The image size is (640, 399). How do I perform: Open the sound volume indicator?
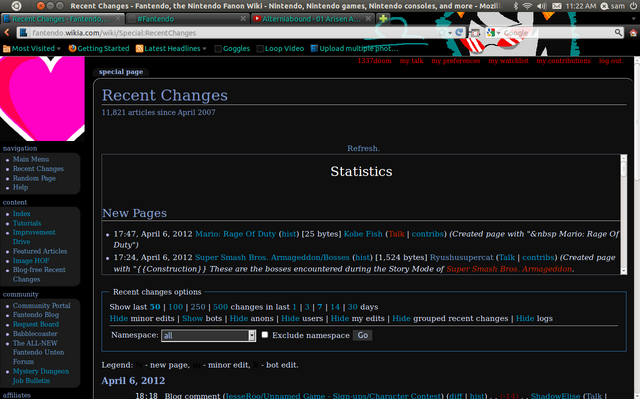[x=542, y=6]
